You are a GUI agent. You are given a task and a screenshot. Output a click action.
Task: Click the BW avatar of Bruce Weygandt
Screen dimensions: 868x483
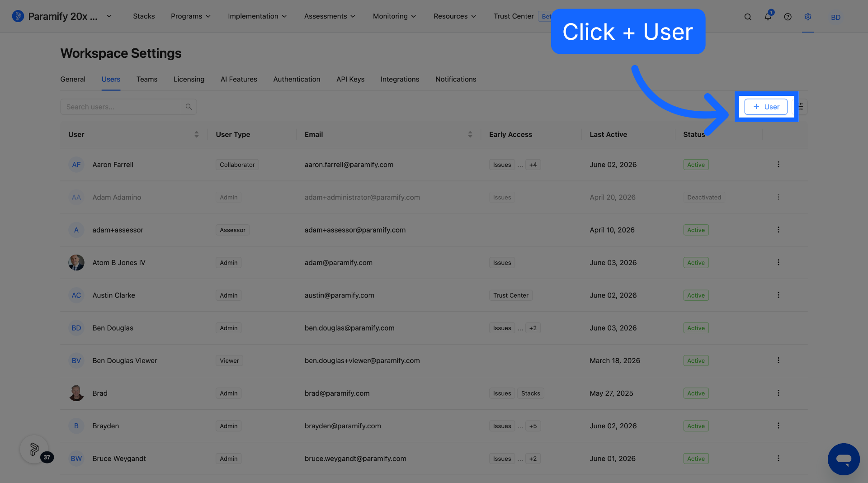(x=76, y=458)
